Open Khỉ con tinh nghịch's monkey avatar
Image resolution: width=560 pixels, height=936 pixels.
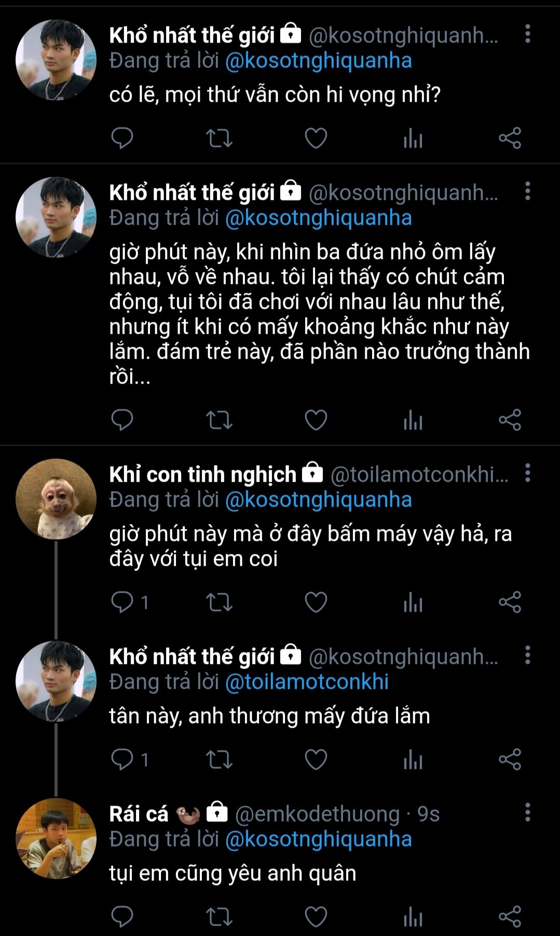(x=56, y=499)
